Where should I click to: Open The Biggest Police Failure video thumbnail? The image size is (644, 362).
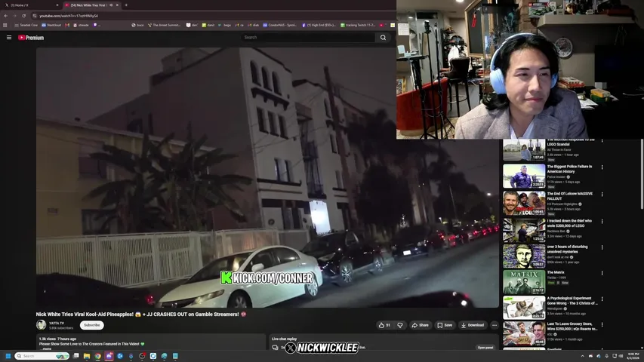tap(524, 176)
